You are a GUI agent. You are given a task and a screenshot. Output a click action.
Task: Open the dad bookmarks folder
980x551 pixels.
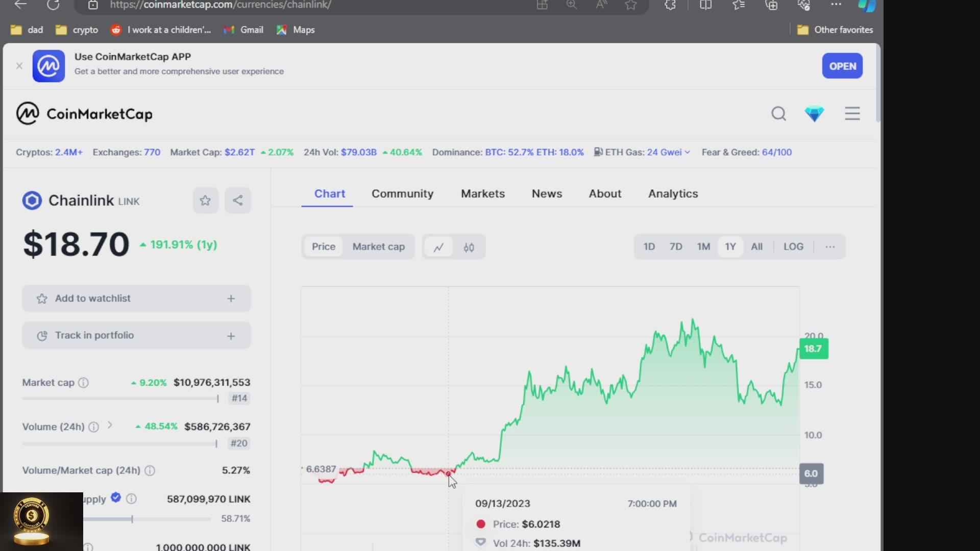(x=27, y=30)
